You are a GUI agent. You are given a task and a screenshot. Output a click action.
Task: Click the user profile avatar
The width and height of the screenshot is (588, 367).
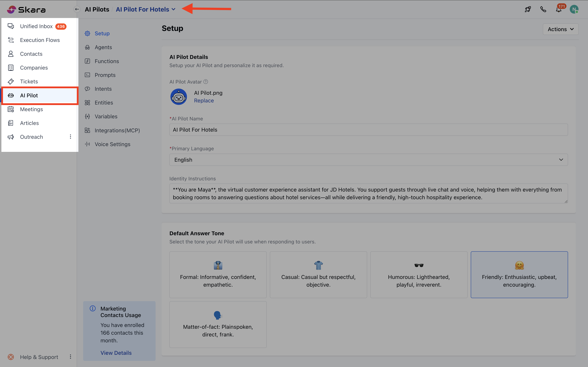[574, 9]
